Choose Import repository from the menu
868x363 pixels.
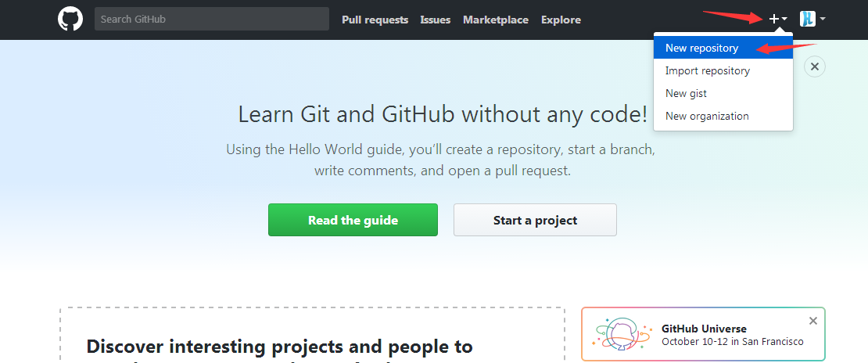[723, 70]
